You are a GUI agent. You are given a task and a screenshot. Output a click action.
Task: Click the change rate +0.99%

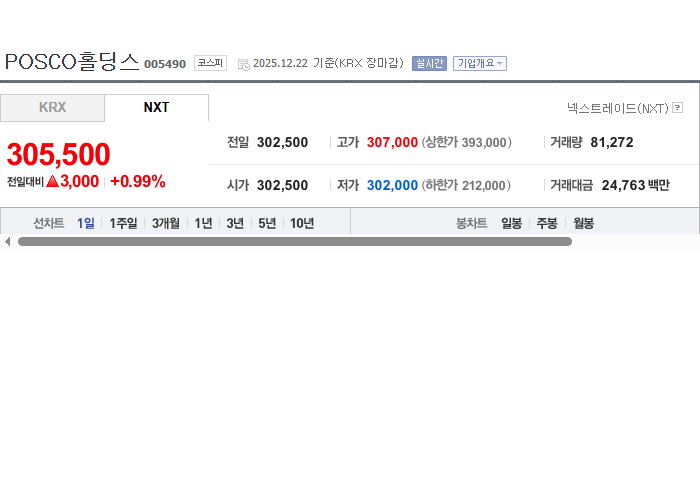point(138,181)
